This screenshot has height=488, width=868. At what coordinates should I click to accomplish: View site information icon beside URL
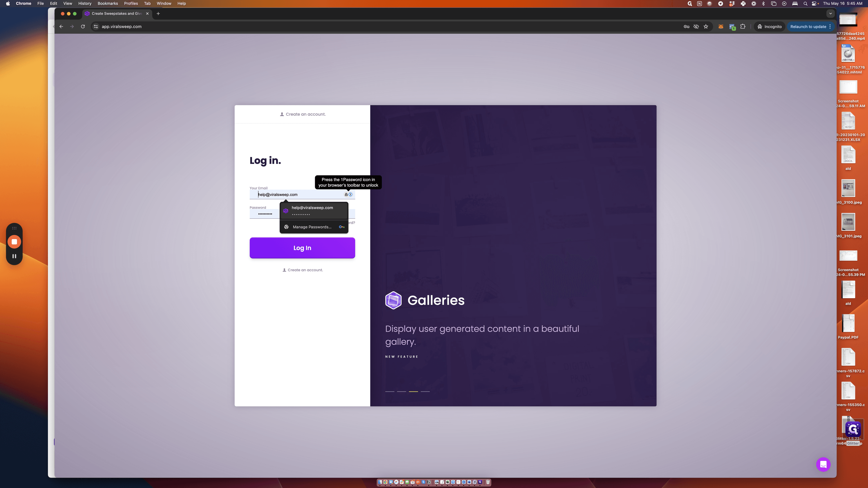point(96,27)
